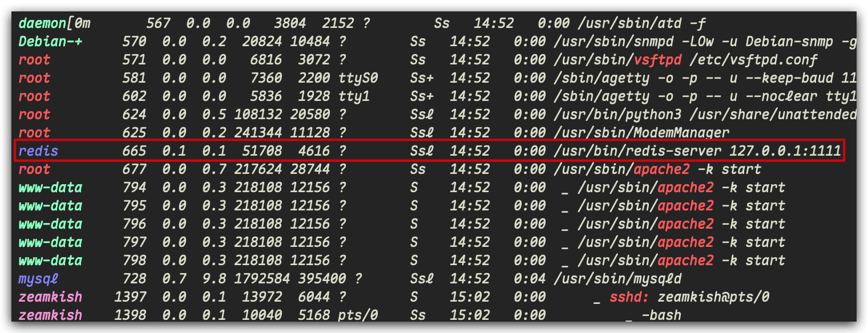This screenshot has width=868, height=333.
Task: Click the -bash process entry
Action: click(661, 315)
